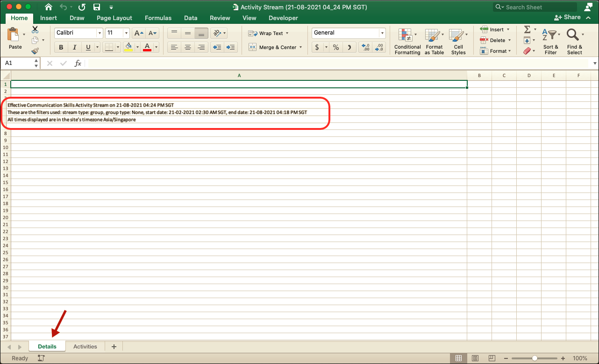
Task: Open the Developer tab
Action: coord(283,18)
